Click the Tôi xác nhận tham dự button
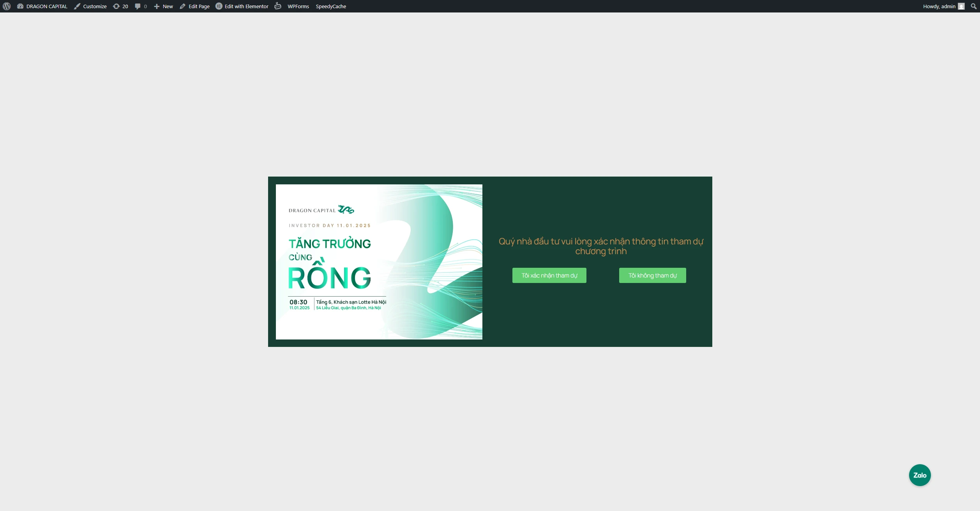 coord(549,275)
